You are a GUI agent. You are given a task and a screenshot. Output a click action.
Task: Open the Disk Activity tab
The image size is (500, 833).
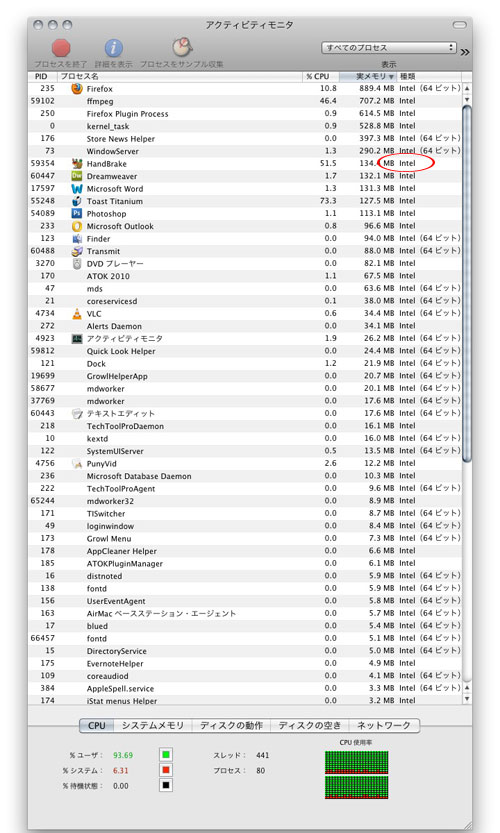[231, 725]
